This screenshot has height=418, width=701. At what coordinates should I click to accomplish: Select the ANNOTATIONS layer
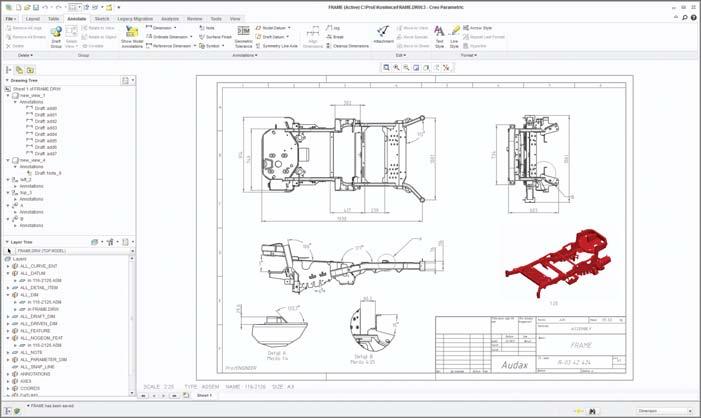[x=35, y=374]
